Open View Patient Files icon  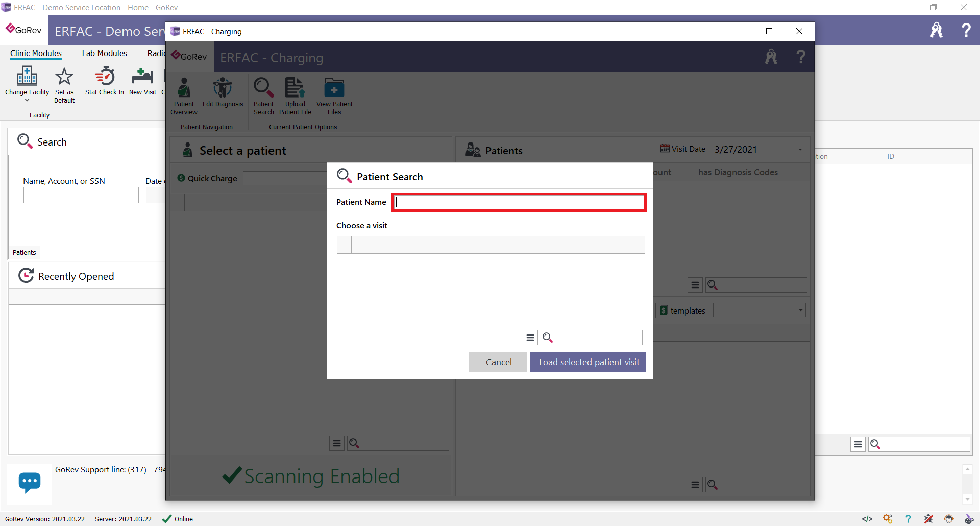pyautogui.click(x=334, y=97)
